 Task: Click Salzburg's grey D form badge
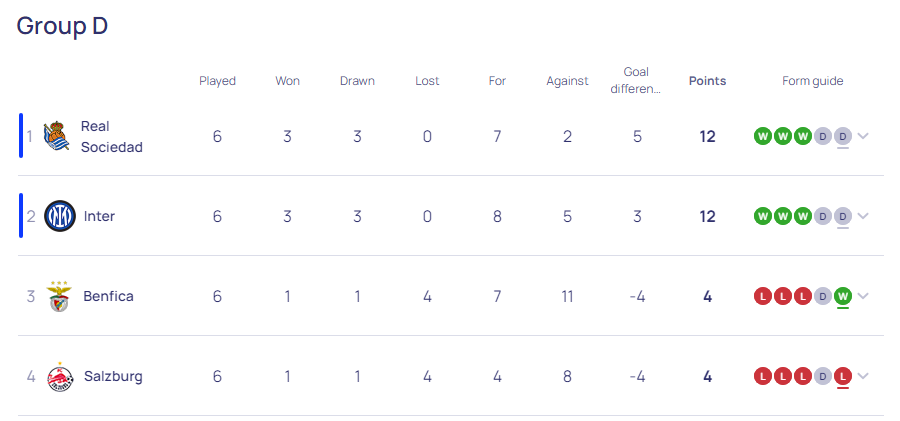pos(823,376)
